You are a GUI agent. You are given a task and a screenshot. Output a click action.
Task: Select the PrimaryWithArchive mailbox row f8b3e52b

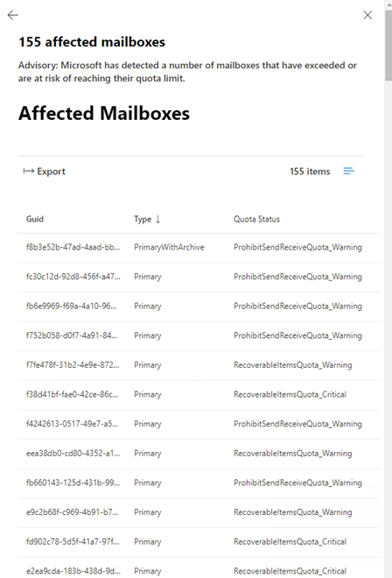tap(199, 247)
